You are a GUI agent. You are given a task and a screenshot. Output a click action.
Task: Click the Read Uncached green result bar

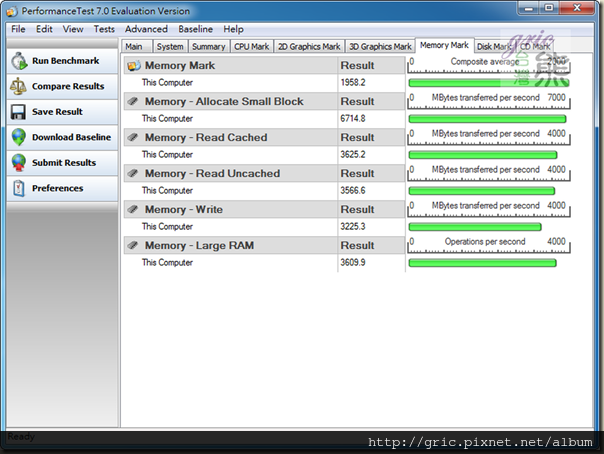(x=482, y=191)
